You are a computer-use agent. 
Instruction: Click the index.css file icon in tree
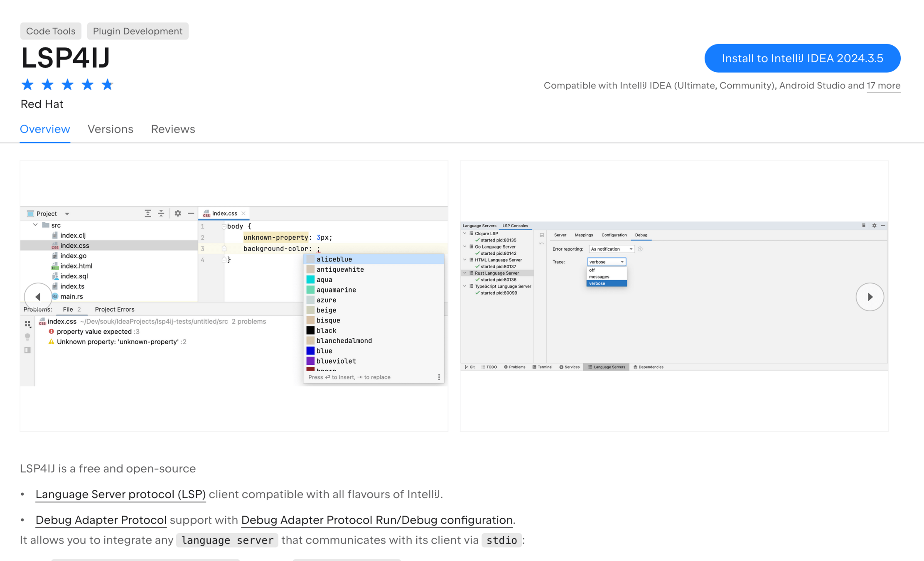coord(55,246)
